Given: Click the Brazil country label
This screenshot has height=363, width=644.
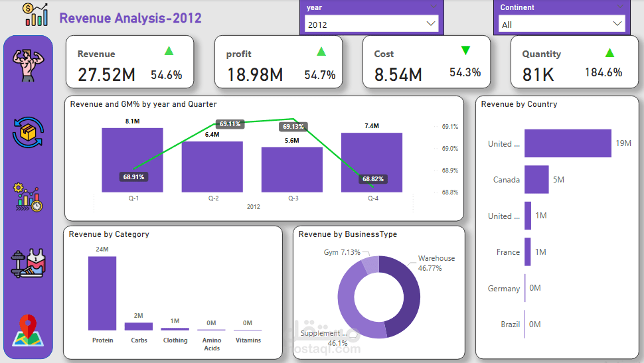Looking at the screenshot, I should 510,325.
